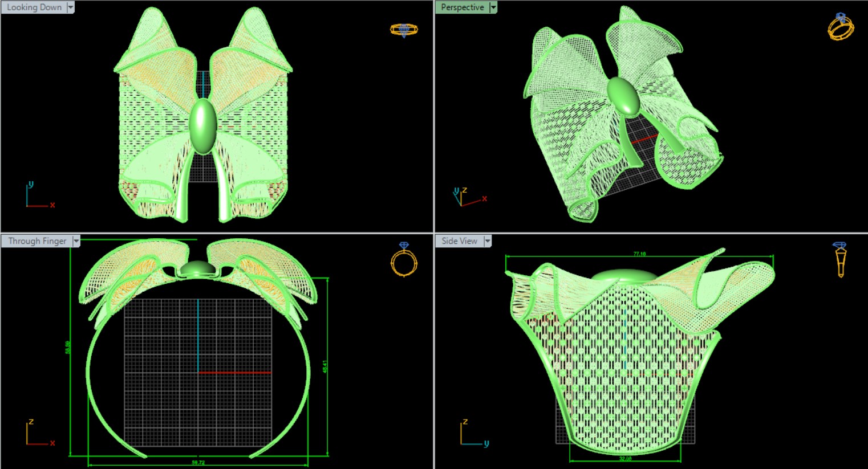The height and width of the screenshot is (469, 868).
Task: Activate the Perspective viewport title
Action: pos(462,7)
